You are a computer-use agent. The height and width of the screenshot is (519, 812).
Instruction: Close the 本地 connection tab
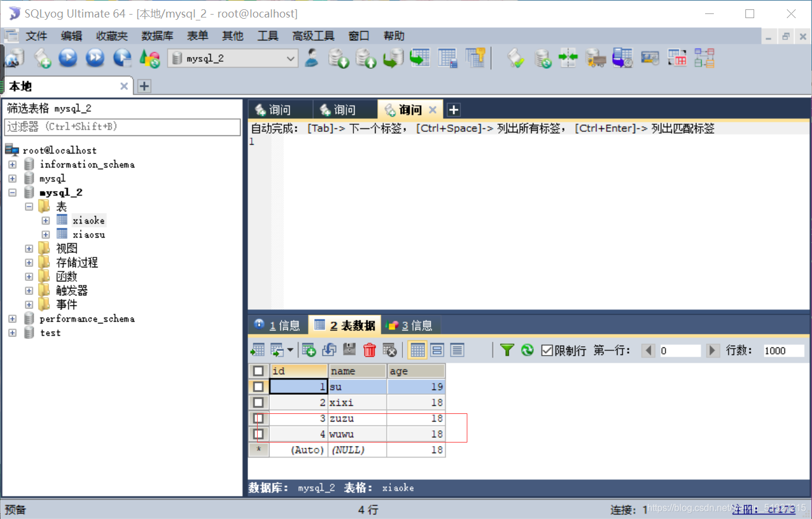(x=124, y=86)
